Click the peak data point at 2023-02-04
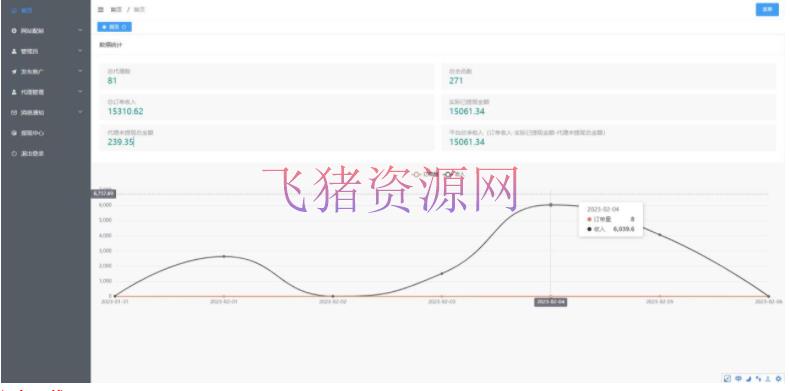This screenshot has width=790, height=391. point(550,205)
